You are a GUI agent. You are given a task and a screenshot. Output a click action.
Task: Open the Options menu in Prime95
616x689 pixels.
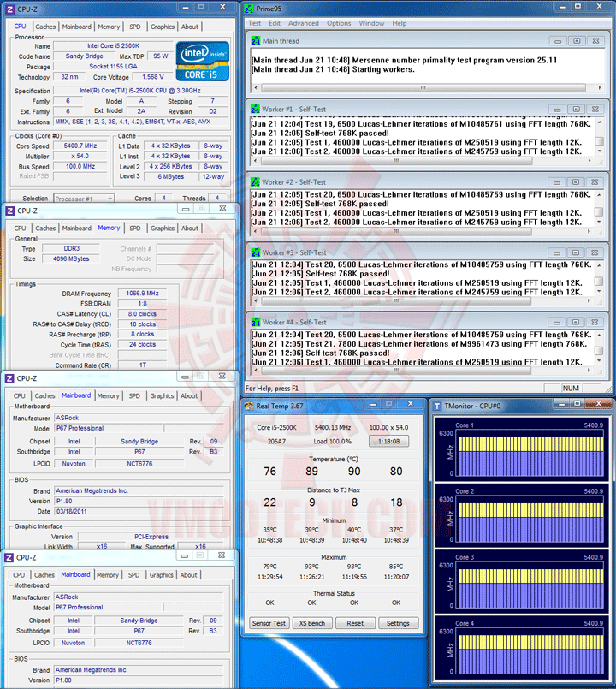339,23
